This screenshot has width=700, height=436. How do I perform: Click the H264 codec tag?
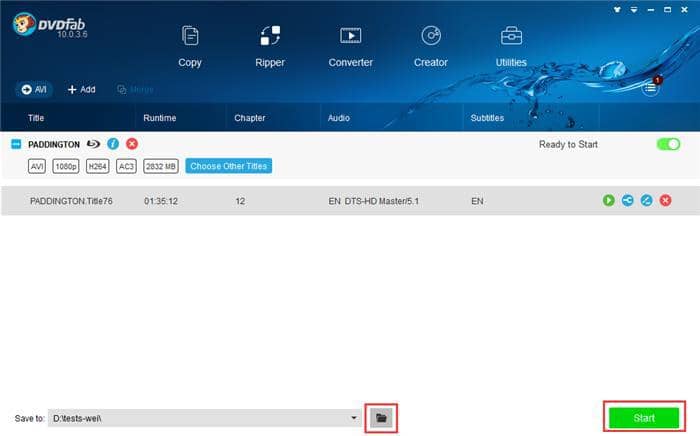tap(97, 166)
